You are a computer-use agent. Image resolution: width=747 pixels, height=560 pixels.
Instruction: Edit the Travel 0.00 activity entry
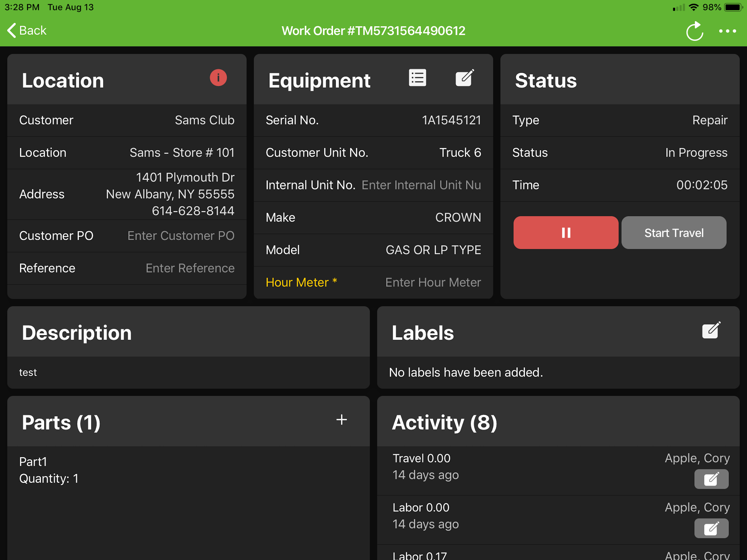[x=711, y=479]
